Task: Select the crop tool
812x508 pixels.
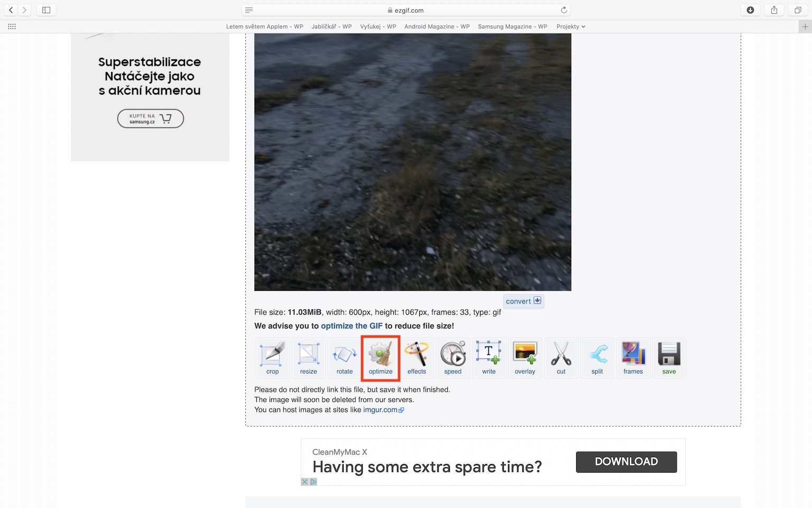Action: (x=272, y=358)
